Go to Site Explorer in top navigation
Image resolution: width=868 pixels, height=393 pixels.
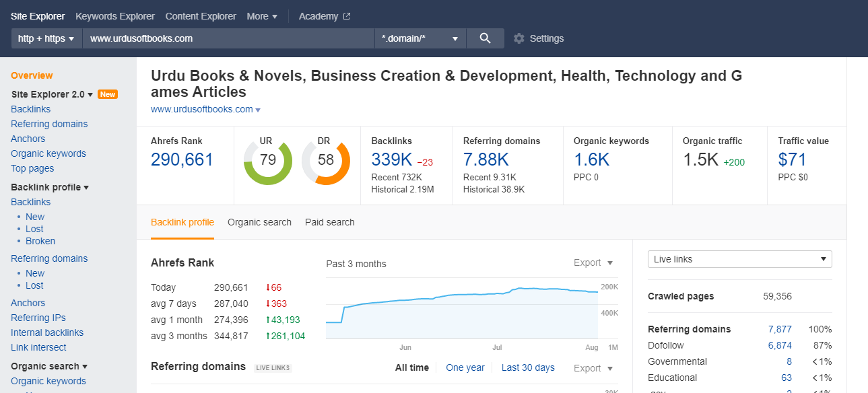click(x=38, y=16)
